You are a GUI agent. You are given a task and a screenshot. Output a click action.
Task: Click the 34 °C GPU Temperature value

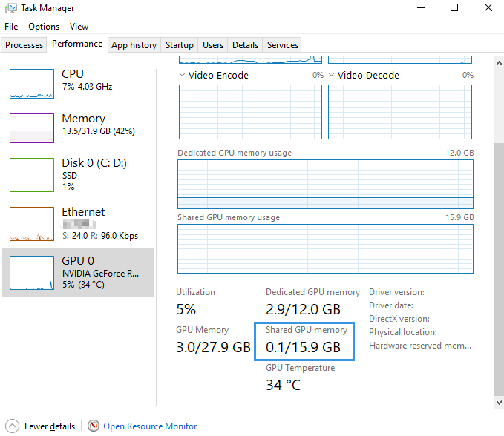[x=283, y=385]
